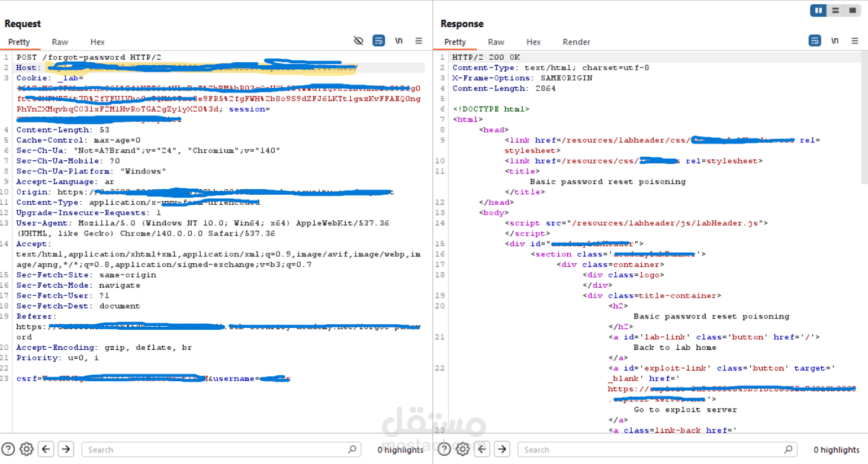
Task: Click Response pane '0 highlights' label
Action: pyautogui.click(x=837, y=450)
